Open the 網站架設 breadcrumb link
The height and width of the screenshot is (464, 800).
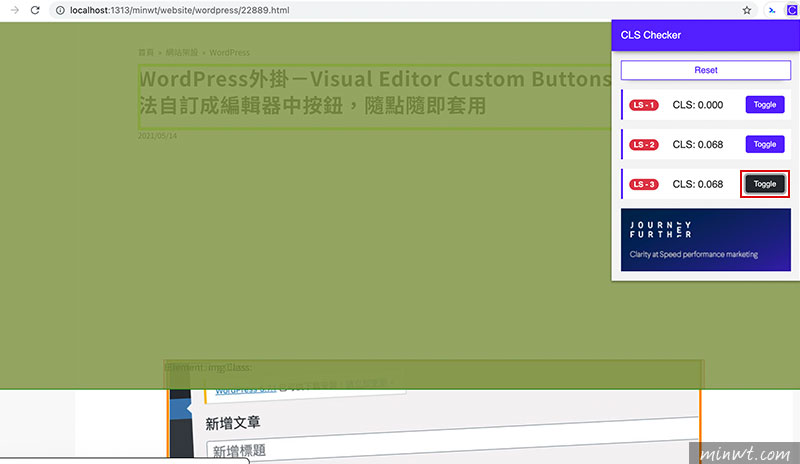[x=181, y=53]
